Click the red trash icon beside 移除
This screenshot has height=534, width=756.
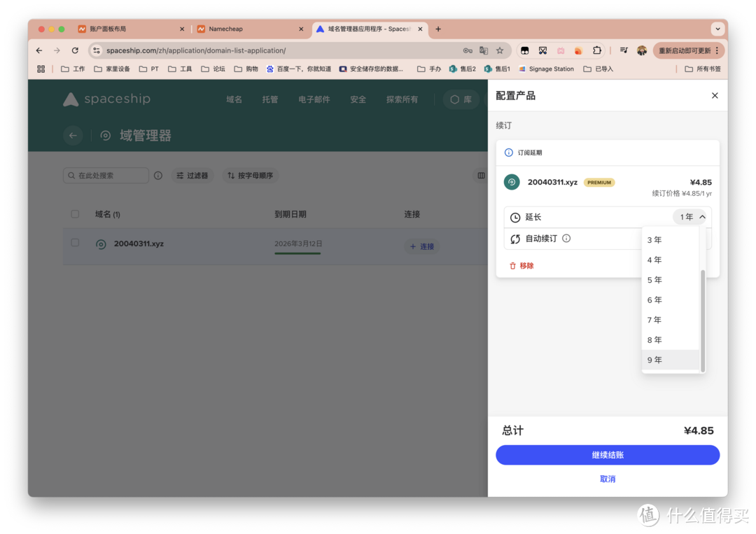coord(512,265)
